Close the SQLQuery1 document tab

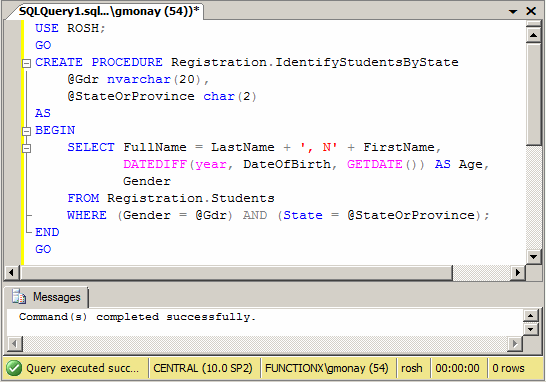pos(531,11)
